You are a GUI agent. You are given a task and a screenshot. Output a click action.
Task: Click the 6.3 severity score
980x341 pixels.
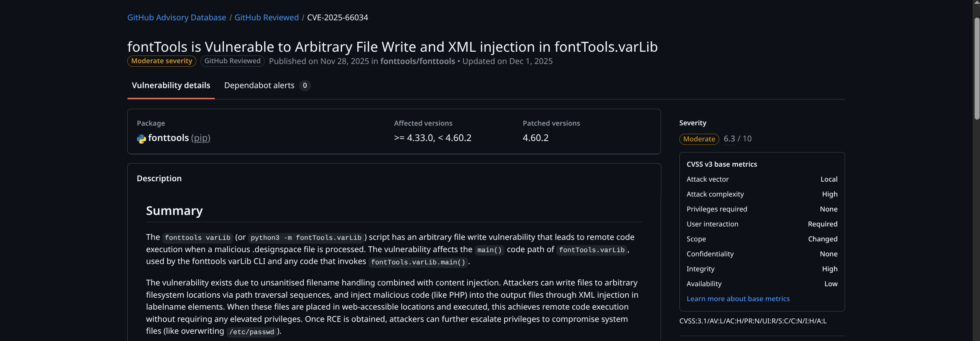(729, 139)
